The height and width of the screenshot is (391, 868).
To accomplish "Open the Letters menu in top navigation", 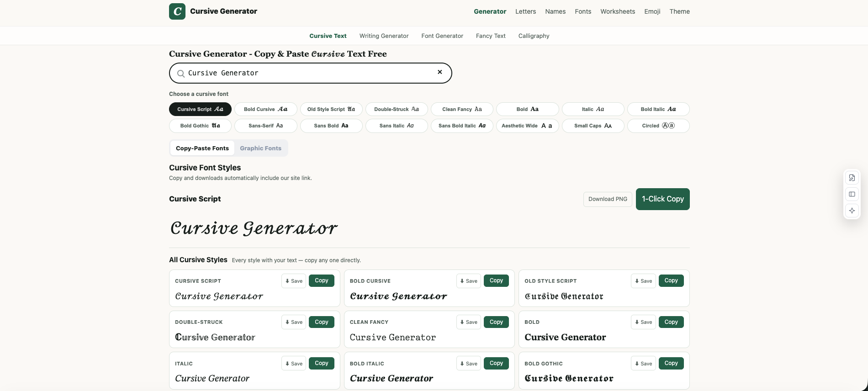I will coord(525,11).
